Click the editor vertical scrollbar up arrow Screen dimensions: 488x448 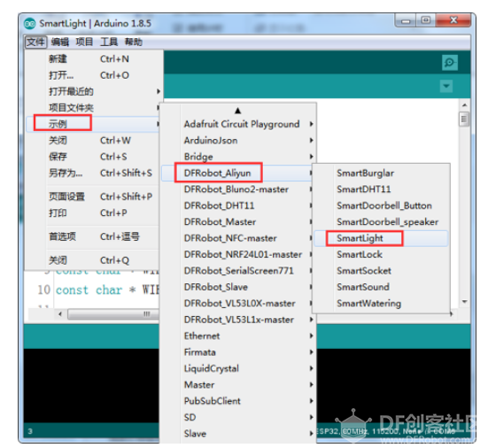(464, 105)
